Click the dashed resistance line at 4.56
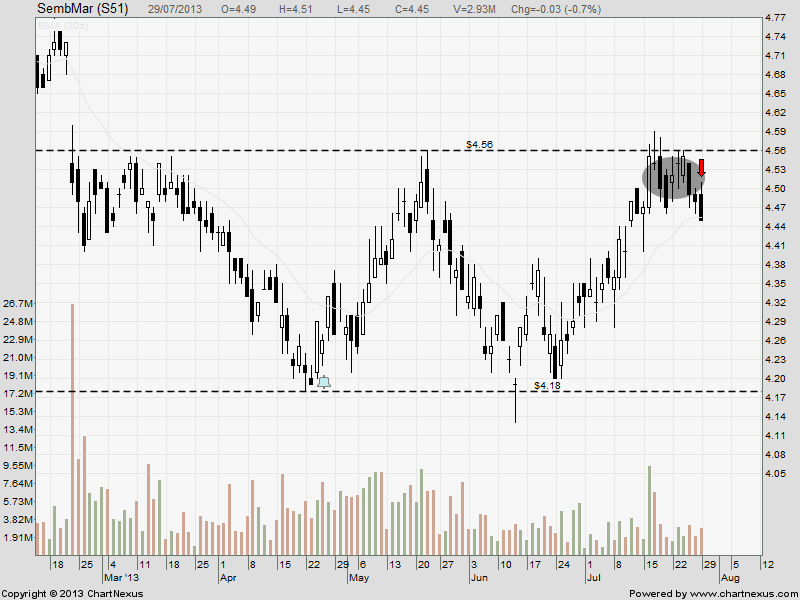The image size is (800, 600). (x=300, y=150)
